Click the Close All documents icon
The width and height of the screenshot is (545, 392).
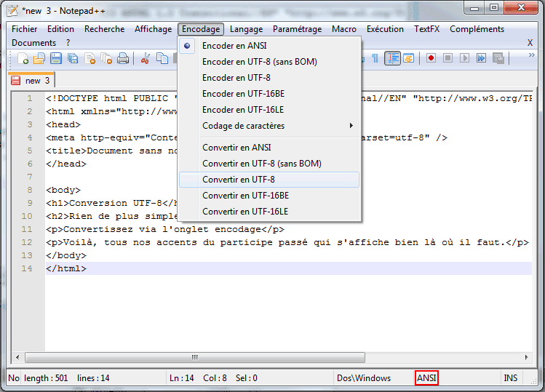tap(106, 58)
